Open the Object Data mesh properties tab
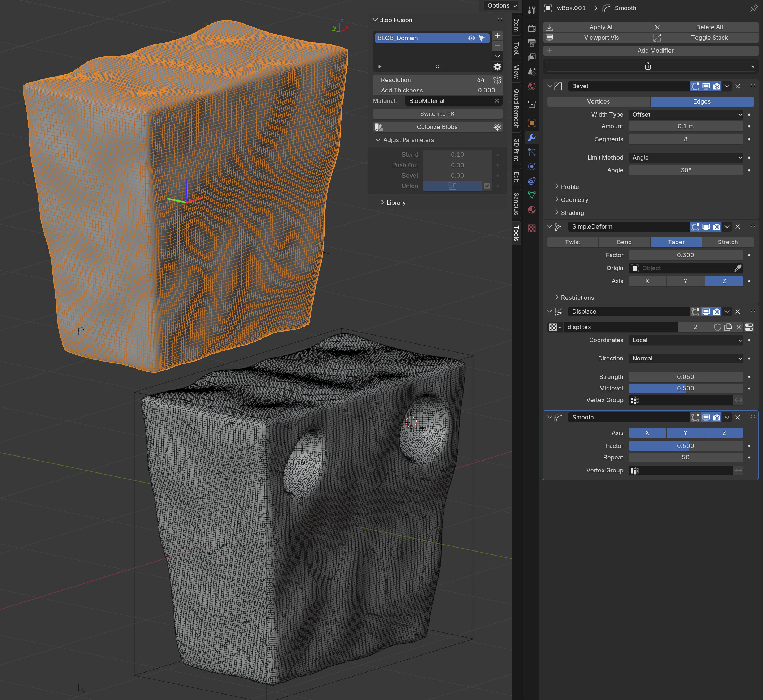 tap(531, 195)
